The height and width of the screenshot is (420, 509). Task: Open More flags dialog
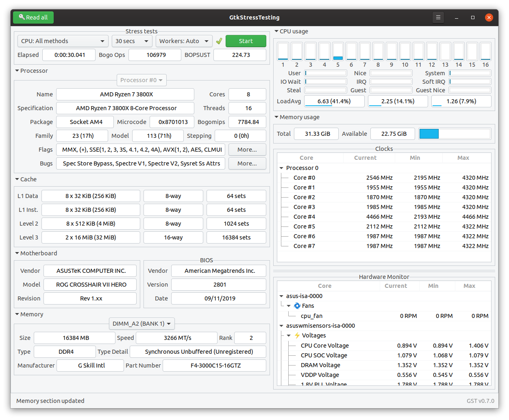(247, 150)
